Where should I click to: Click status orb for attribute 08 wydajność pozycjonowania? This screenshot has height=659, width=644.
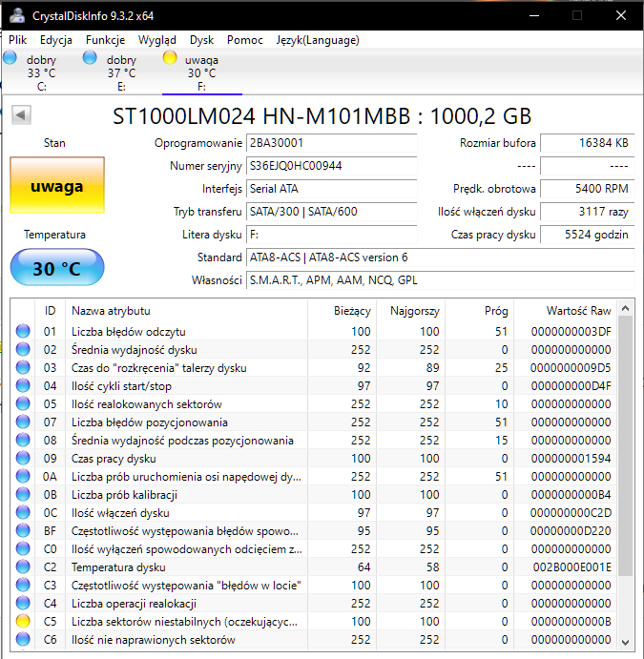tap(23, 440)
